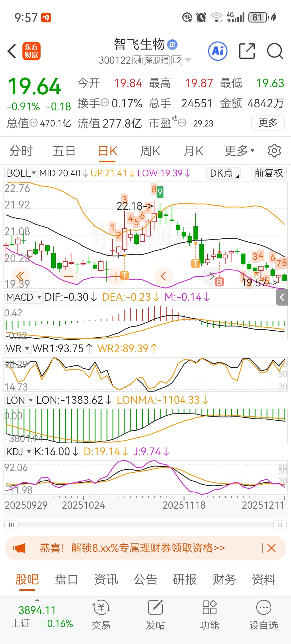The image size is (291, 644).
Task: Switch to 周K chart tab
Action: 150,151
